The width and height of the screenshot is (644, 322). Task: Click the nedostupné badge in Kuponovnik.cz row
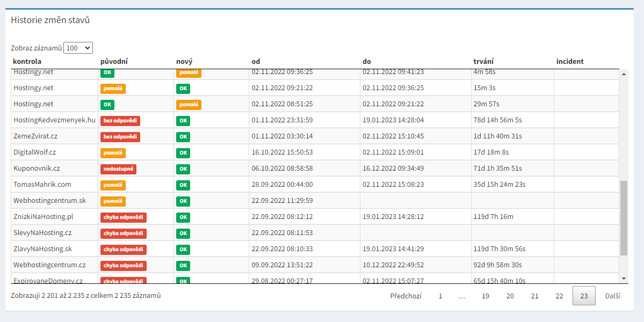point(118,169)
